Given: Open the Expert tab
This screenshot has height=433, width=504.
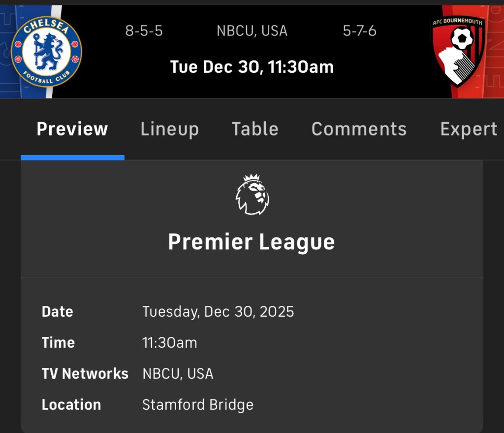Looking at the screenshot, I should point(469,129).
